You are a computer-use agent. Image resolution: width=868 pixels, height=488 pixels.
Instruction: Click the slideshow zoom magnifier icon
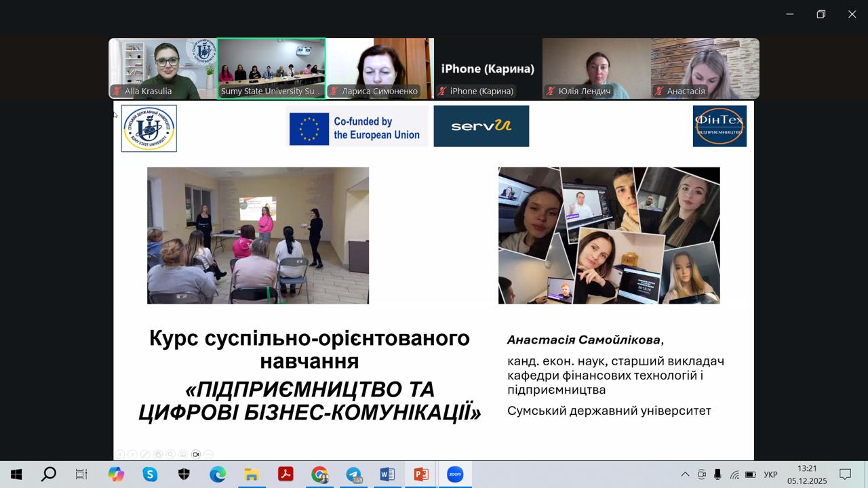coord(170,454)
